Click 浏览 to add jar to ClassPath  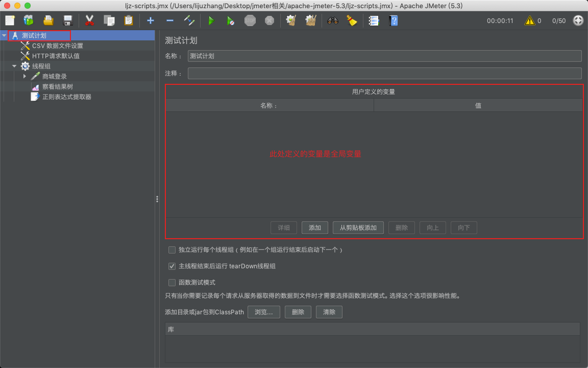click(x=263, y=312)
